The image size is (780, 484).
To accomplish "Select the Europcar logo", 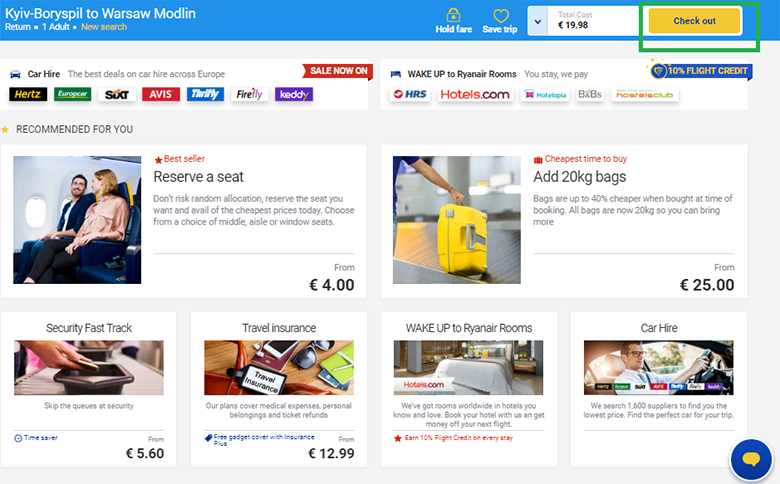I will pyautogui.click(x=73, y=94).
